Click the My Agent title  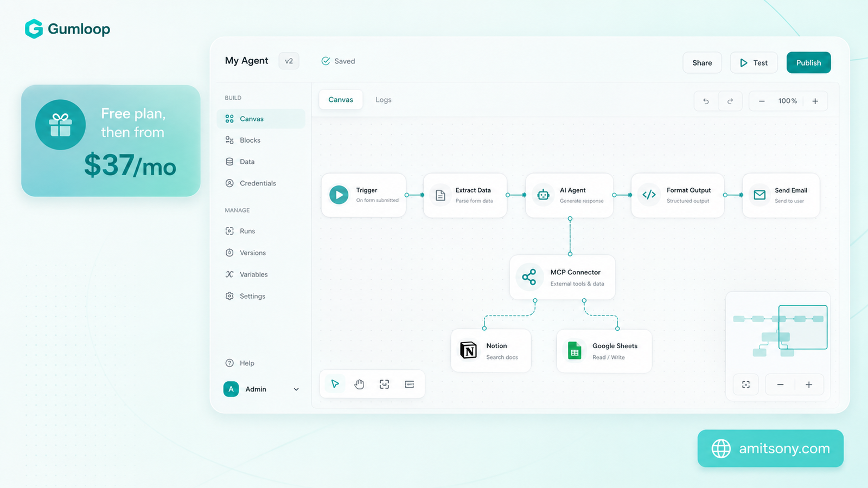tap(246, 61)
